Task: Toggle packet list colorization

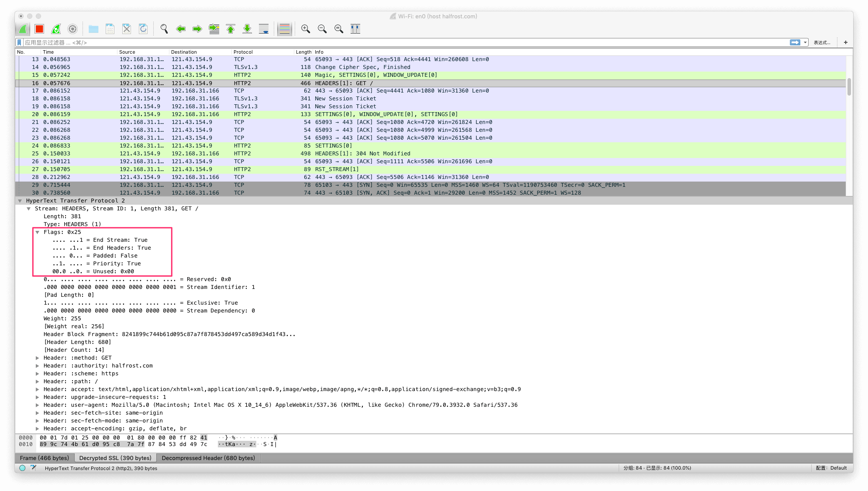Action: (285, 29)
